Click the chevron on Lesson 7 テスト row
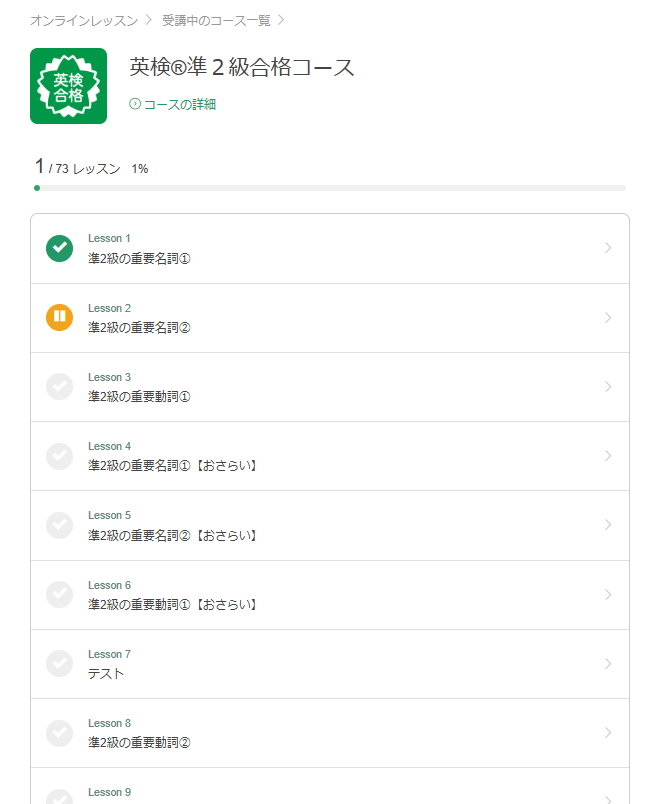 [x=608, y=663]
